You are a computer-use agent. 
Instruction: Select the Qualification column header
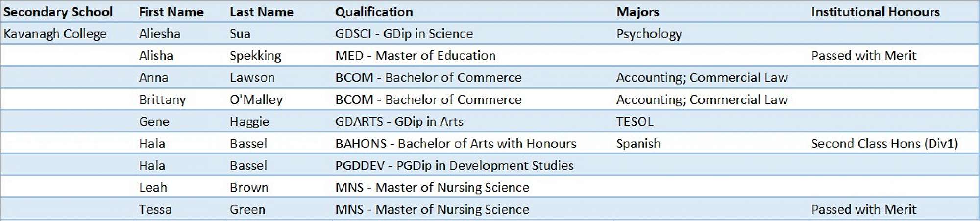[x=374, y=12]
